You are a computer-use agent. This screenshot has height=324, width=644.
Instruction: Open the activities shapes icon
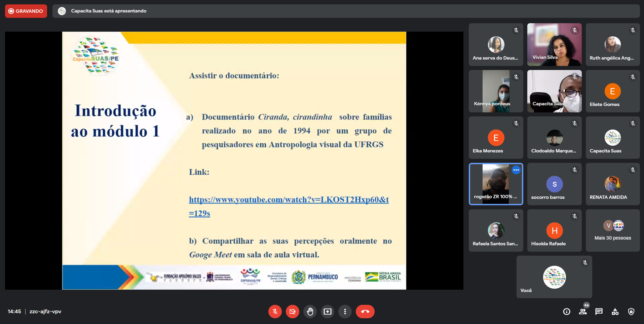pyautogui.click(x=615, y=312)
